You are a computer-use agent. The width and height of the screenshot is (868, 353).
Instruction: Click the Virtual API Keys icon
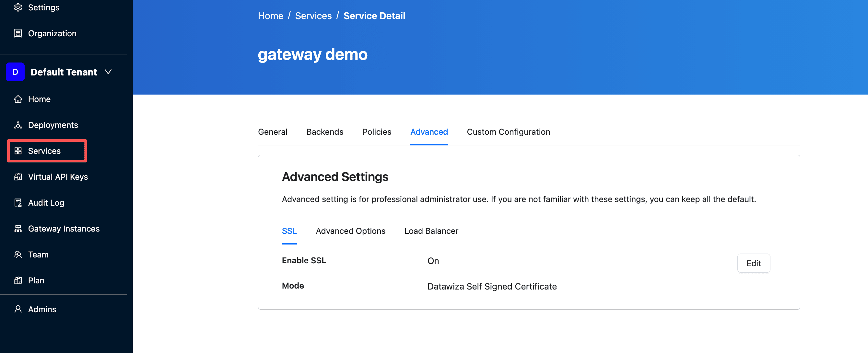coord(18,177)
